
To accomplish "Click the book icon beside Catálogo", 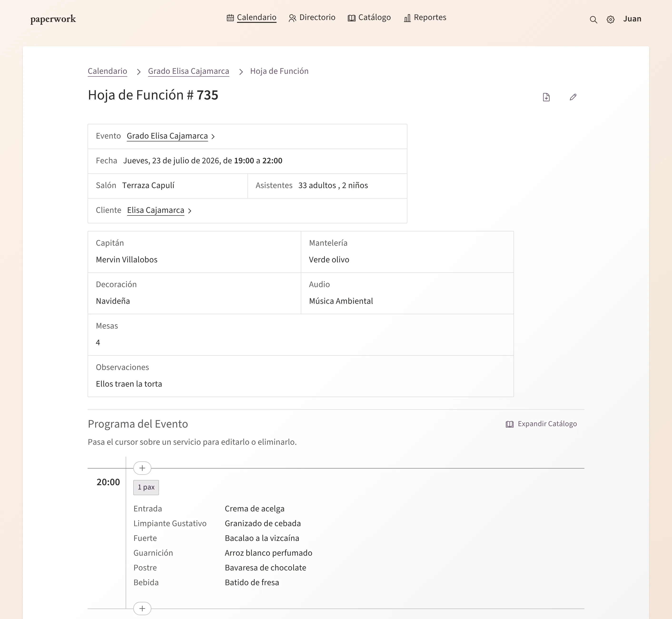I will (351, 18).
